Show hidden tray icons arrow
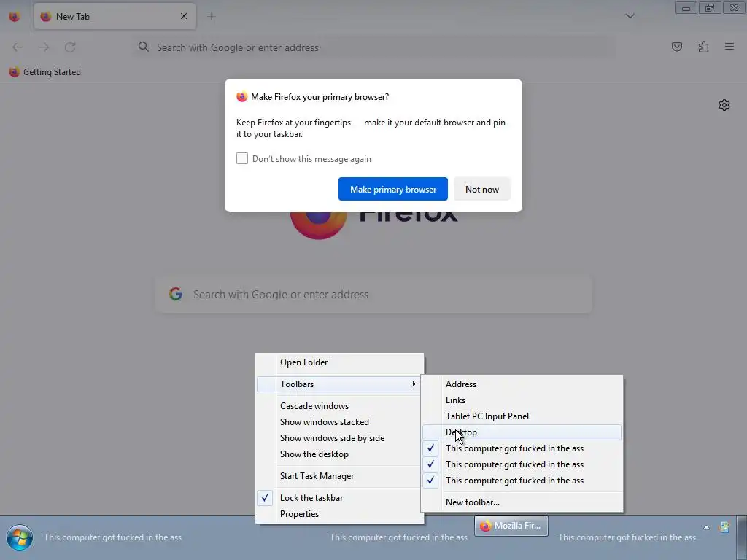This screenshot has height=560, width=747. pyautogui.click(x=706, y=527)
